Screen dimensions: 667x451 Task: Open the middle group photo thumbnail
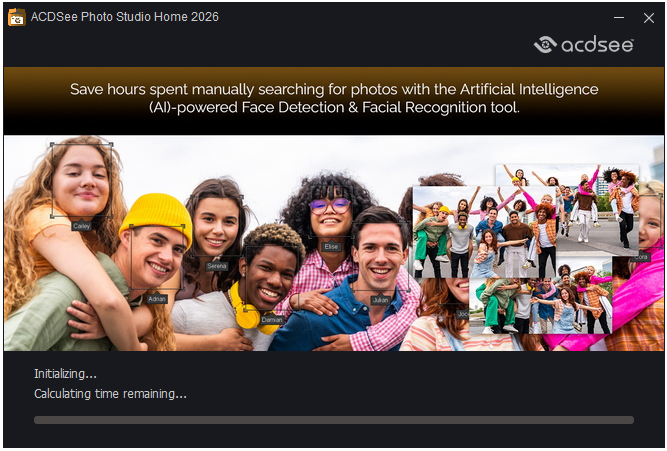(484, 232)
